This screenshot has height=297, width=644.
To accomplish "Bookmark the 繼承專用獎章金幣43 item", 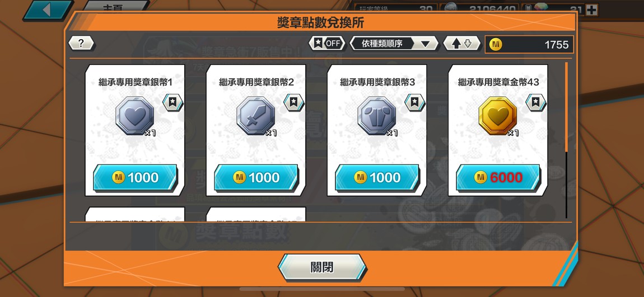I will [x=536, y=102].
